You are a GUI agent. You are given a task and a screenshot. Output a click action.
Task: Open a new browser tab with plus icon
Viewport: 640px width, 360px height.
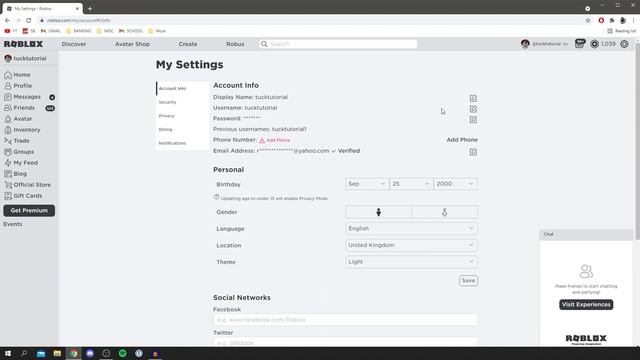pyautogui.click(x=90, y=9)
